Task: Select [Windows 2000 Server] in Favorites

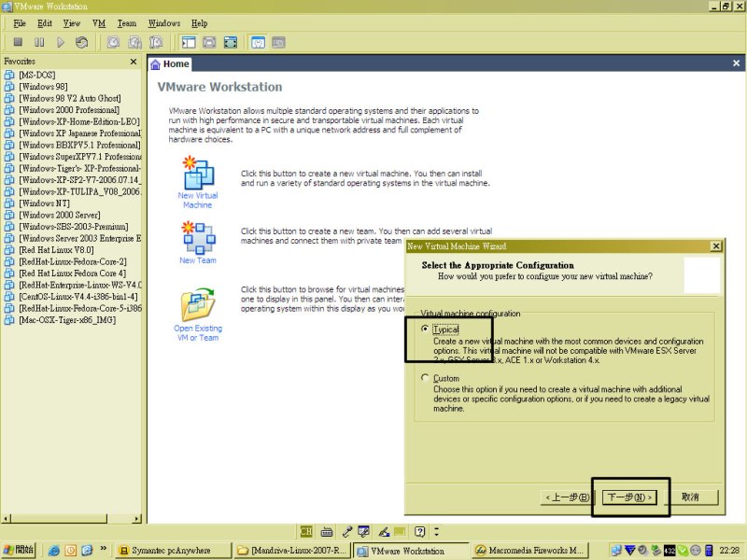Action: (x=60, y=216)
